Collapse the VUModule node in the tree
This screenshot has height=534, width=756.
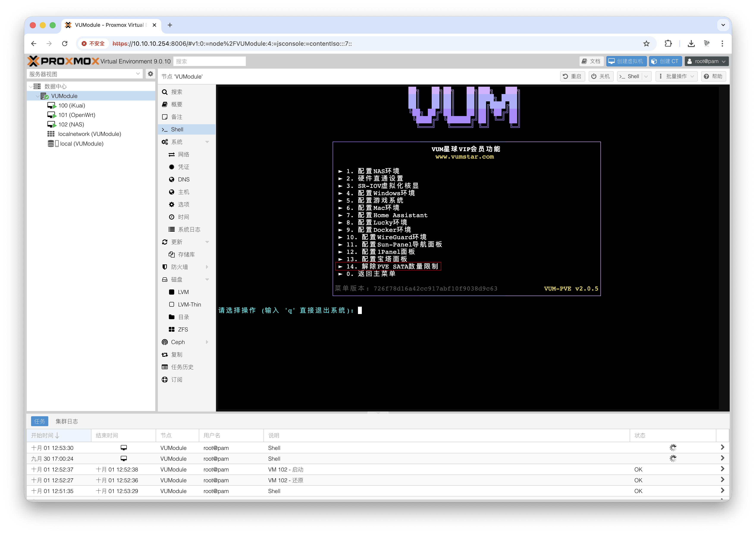37,96
